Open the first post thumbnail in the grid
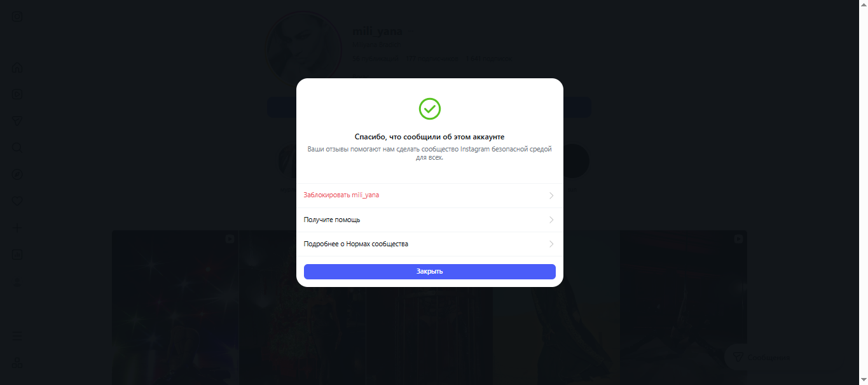Image resolution: width=868 pixels, height=385 pixels. click(x=176, y=307)
